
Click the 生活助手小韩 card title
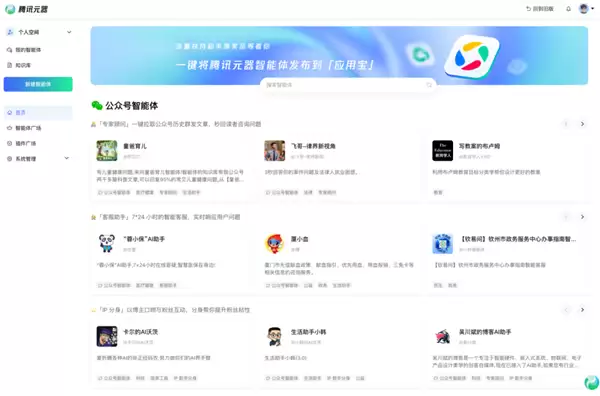(309, 332)
